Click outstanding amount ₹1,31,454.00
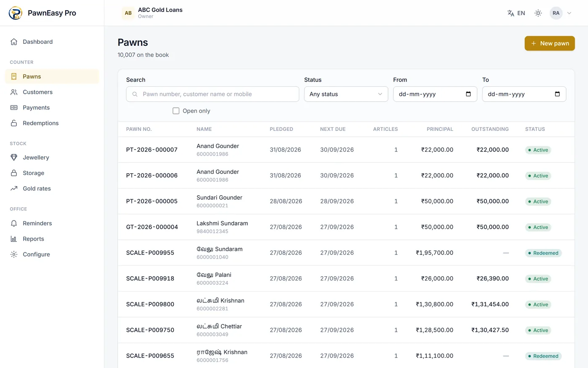 [x=490, y=304]
